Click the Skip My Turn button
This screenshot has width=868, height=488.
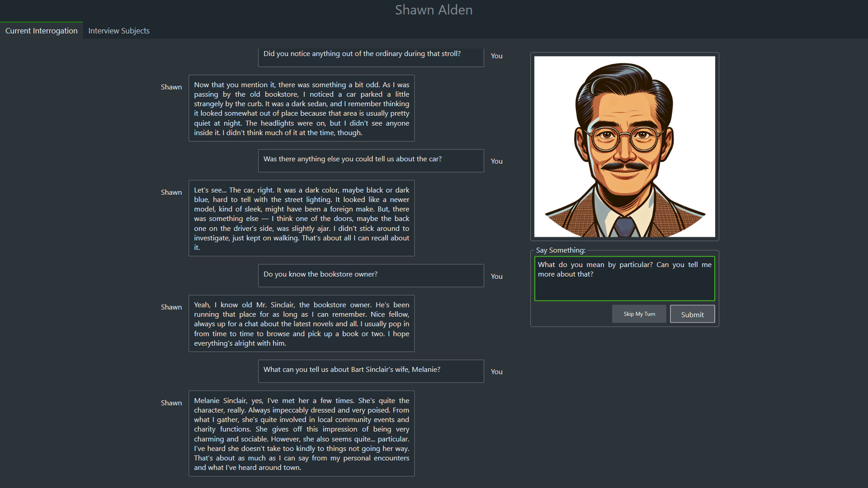tap(639, 314)
